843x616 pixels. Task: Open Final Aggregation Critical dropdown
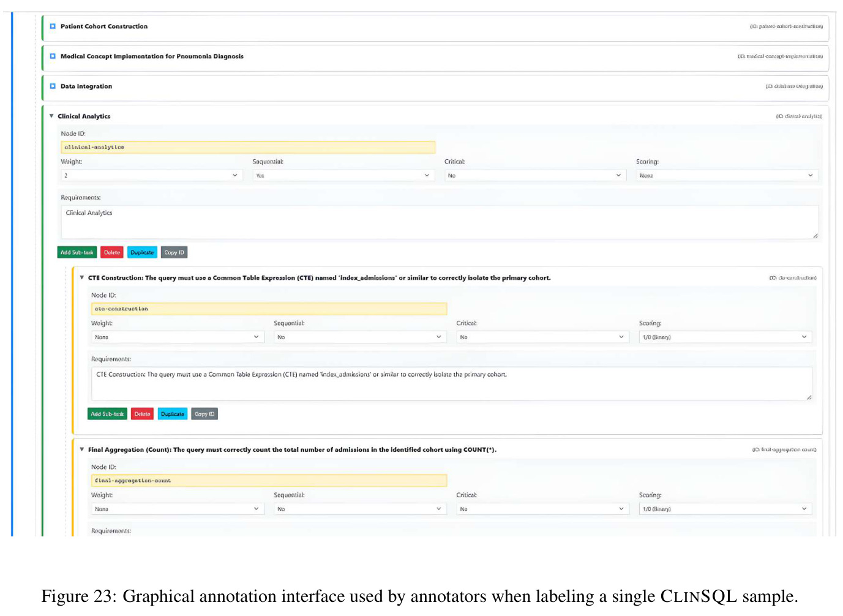(x=543, y=509)
